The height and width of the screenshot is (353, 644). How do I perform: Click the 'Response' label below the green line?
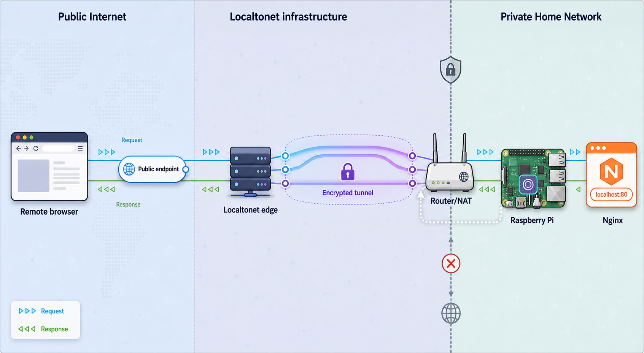click(128, 204)
